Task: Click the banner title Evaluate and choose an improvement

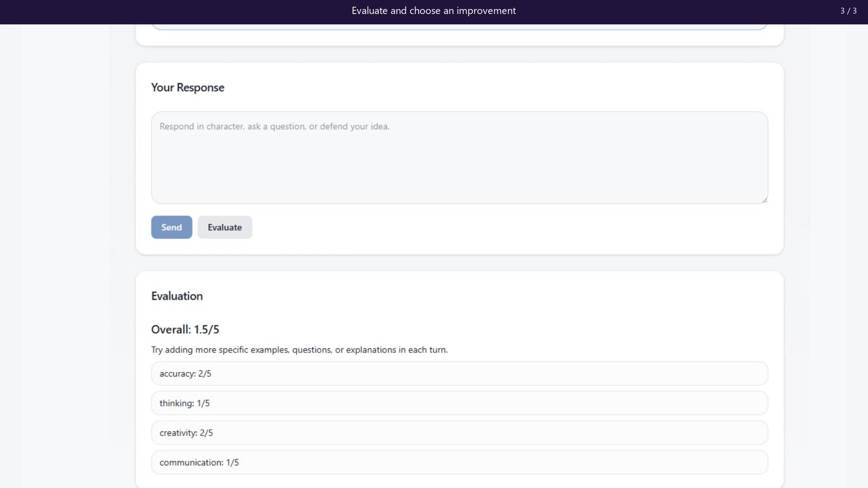Action: (x=434, y=11)
